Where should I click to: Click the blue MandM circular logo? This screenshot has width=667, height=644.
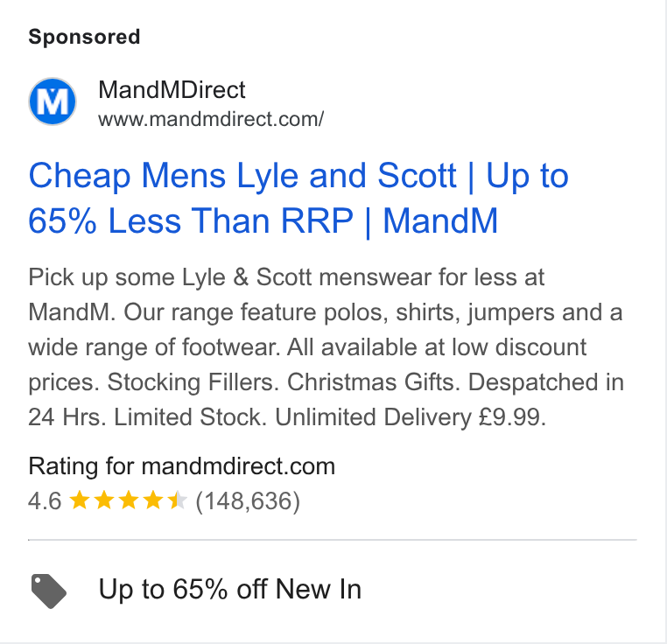(53, 101)
